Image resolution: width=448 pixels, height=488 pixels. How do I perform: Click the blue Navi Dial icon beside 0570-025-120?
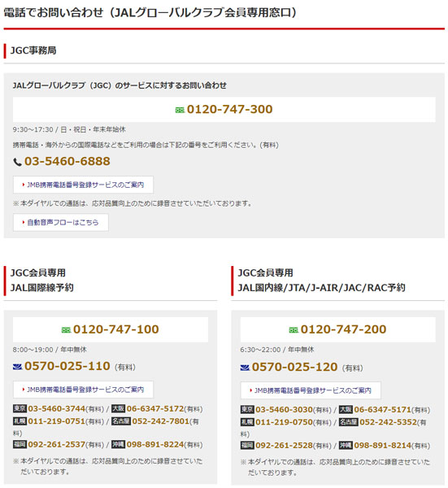click(245, 368)
